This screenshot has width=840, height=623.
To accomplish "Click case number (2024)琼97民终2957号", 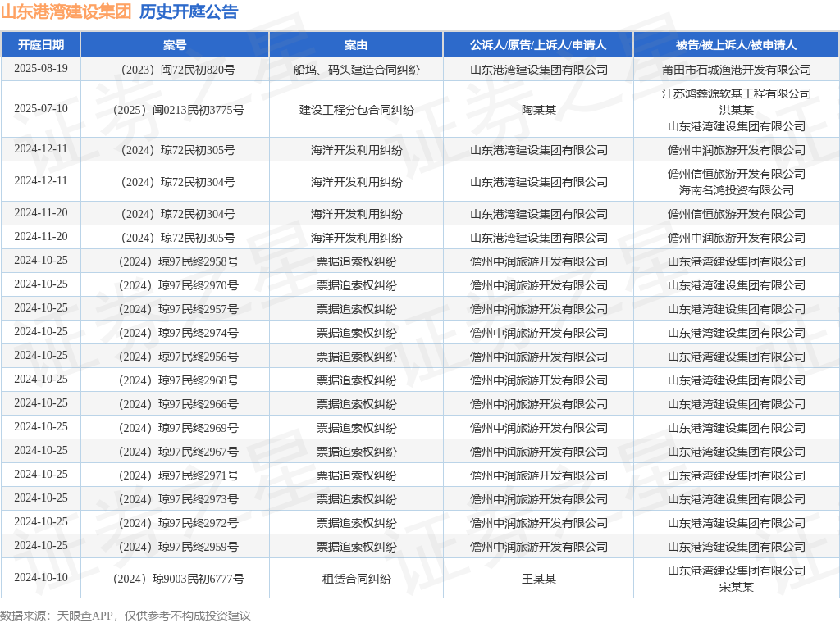I will click(x=178, y=309).
